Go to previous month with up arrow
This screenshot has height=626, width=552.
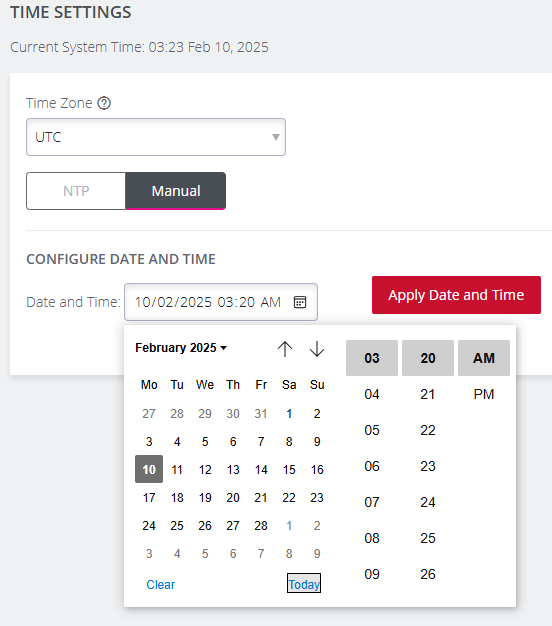[x=285, y=349]
